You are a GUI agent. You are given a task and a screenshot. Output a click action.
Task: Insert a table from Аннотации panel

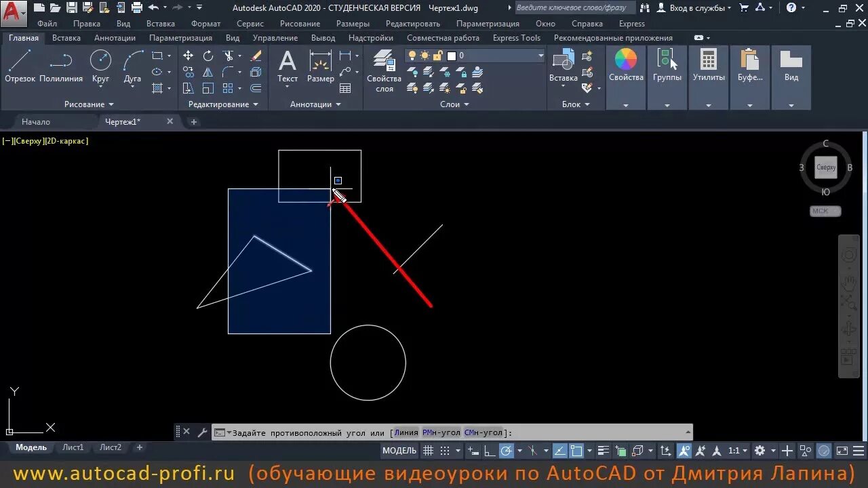click(x=345, y=88)
